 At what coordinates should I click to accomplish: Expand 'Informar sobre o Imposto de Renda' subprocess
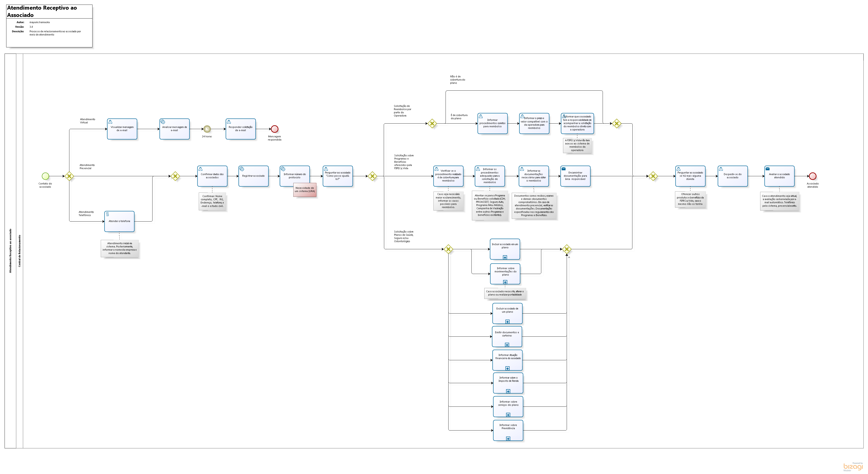click(508, 391)
